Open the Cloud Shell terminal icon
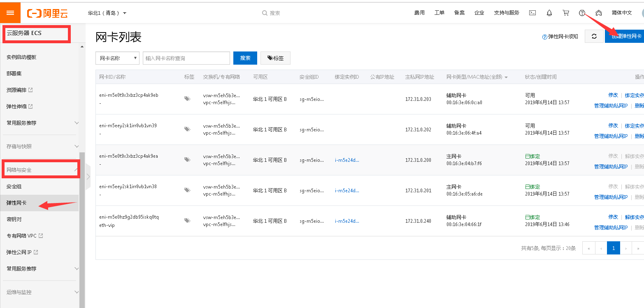 532,13
